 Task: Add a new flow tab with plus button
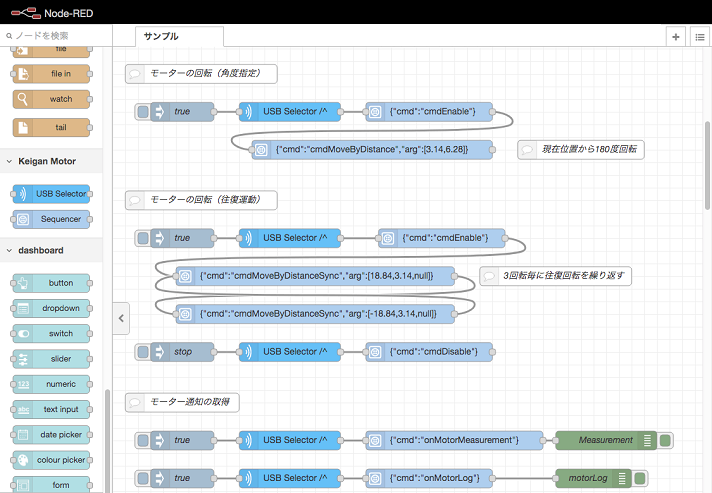pos(676,37)
